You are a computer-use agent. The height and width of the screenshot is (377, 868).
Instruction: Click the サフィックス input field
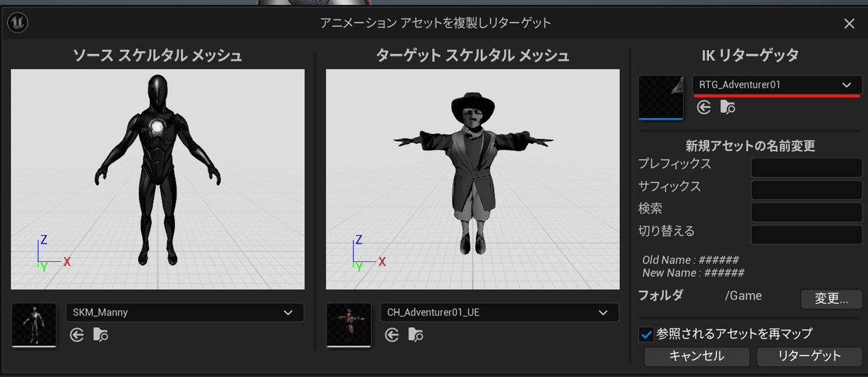pos(806,190)
